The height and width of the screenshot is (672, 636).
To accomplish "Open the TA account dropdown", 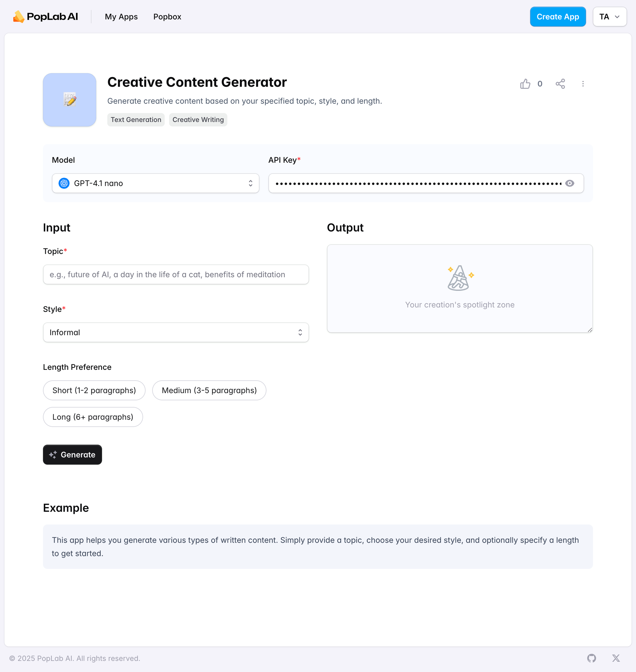I will (609, 17).
